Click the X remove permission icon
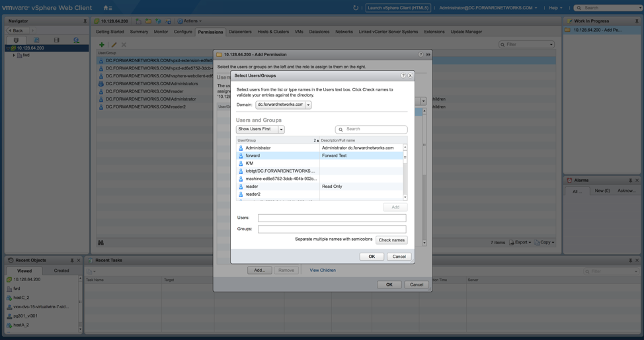The width and height of the screenshot is (644, 340). (x=124, y=44)
